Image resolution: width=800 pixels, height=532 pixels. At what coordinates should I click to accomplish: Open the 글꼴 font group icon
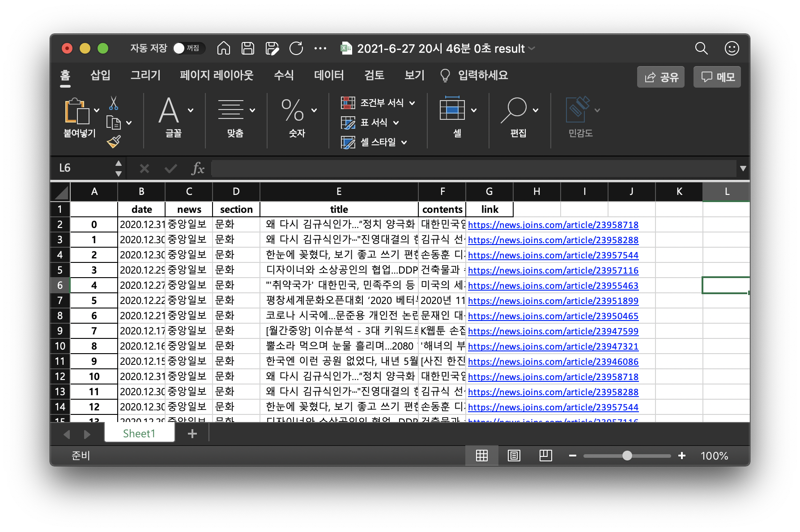click(169, 110)
